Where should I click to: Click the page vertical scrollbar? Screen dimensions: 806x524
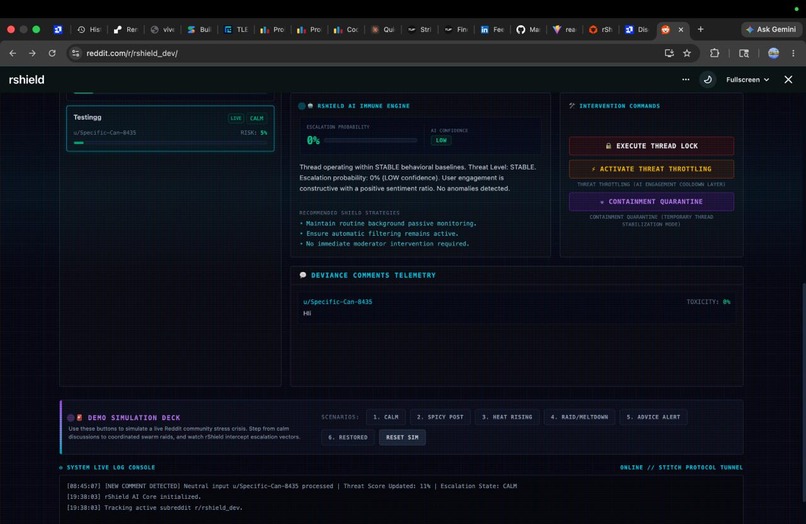(x=803, y=392)
